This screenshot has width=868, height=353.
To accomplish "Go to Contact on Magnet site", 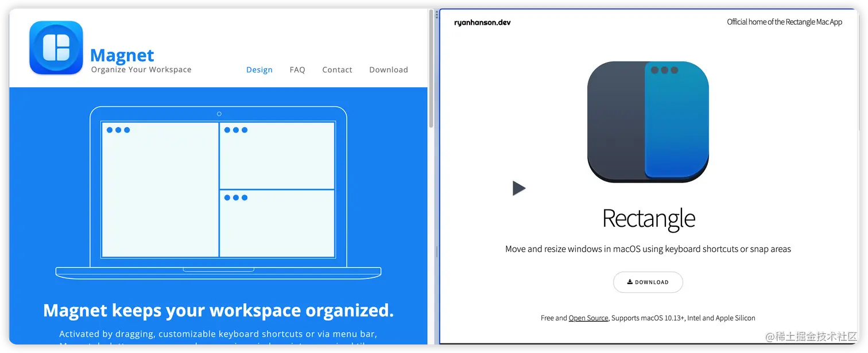I will tap(337, 70).
